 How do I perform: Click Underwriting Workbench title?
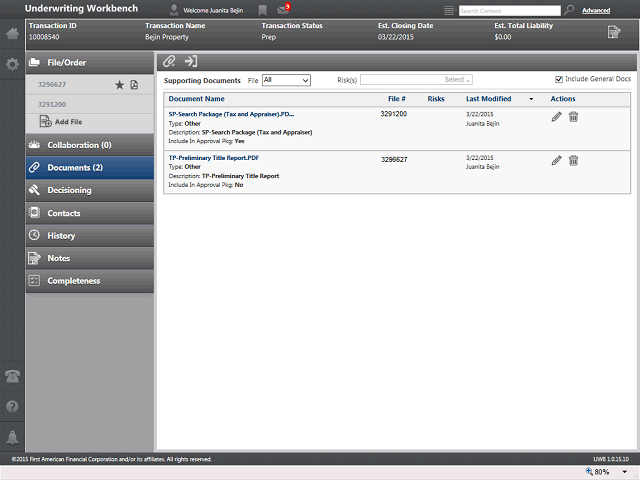coord(81,9)
